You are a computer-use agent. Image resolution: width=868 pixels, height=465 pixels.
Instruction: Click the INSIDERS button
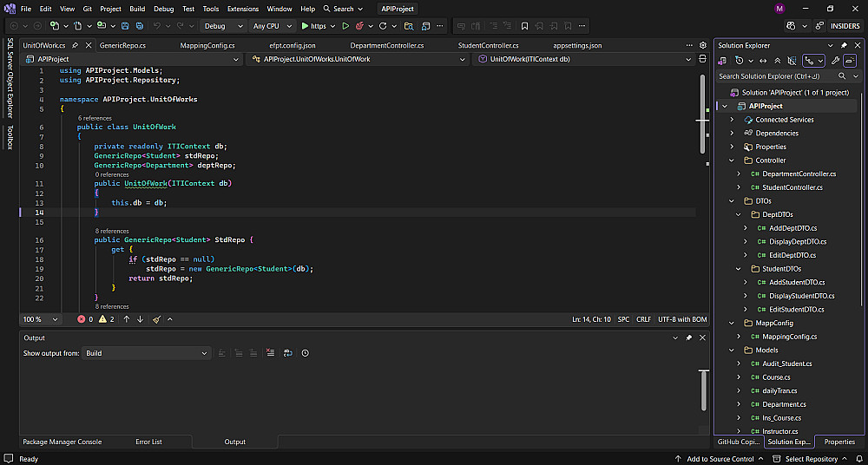pyautogui.click(x=845, y=26)
